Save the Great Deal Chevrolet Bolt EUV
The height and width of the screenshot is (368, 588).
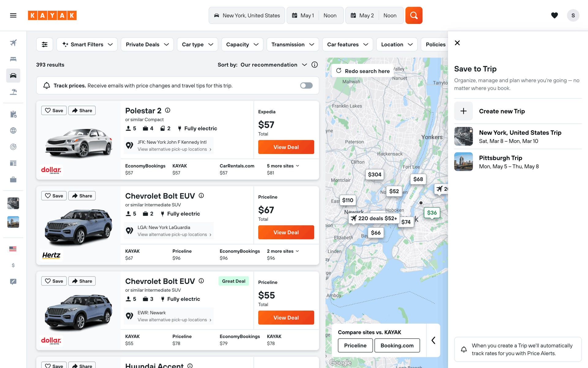coord(54,281)
